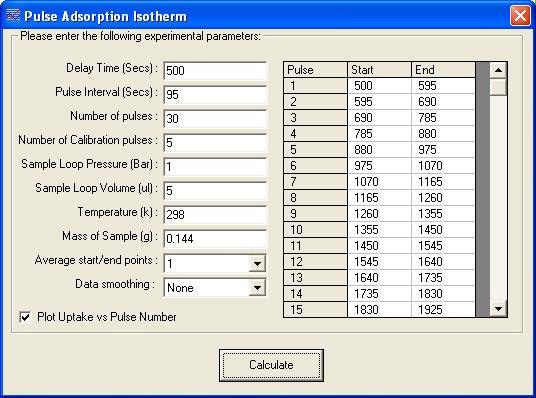Click End cell 1925 of pulse 15
This screenshot has width=536, height=398.
(x=443, y=309)
